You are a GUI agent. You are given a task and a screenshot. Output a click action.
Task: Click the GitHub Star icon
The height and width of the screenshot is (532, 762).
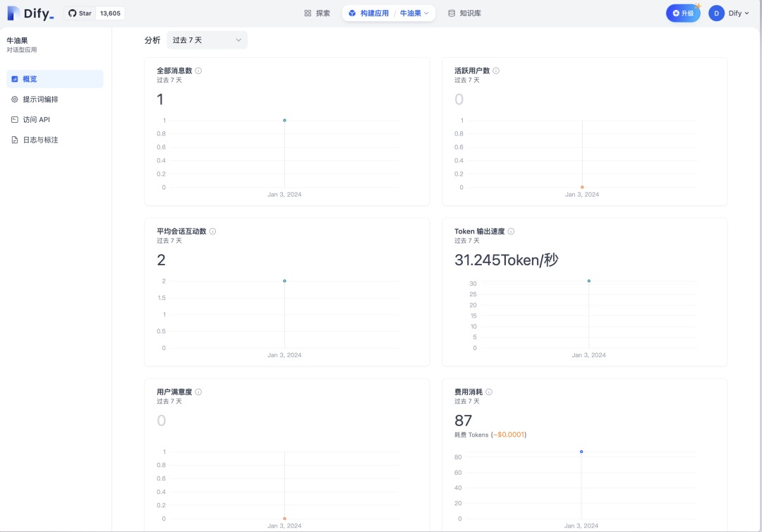[71, 13]
